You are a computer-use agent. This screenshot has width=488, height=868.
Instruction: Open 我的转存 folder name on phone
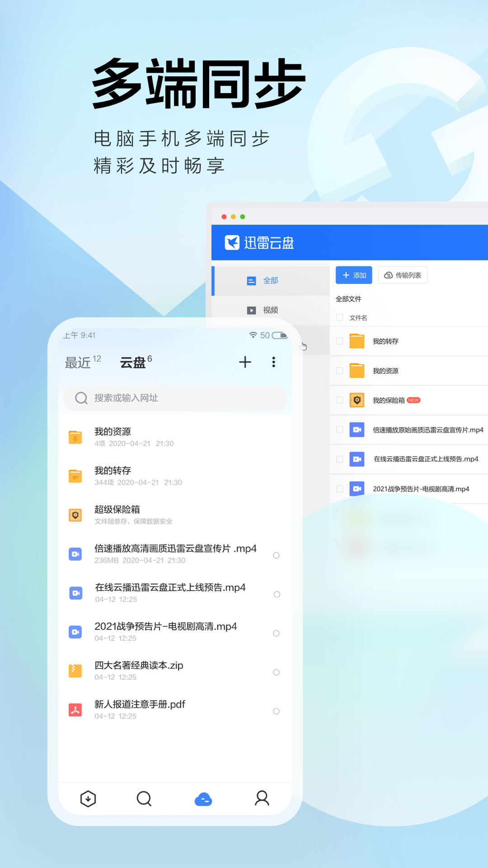click(x=113, y=470)
